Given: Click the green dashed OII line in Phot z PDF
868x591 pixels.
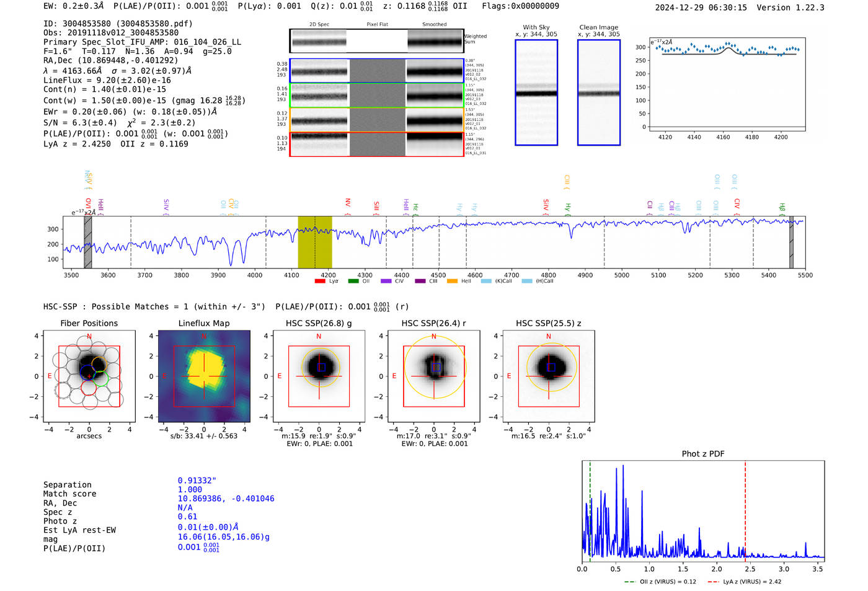Looking at the screenshot, I should (590, 509).
